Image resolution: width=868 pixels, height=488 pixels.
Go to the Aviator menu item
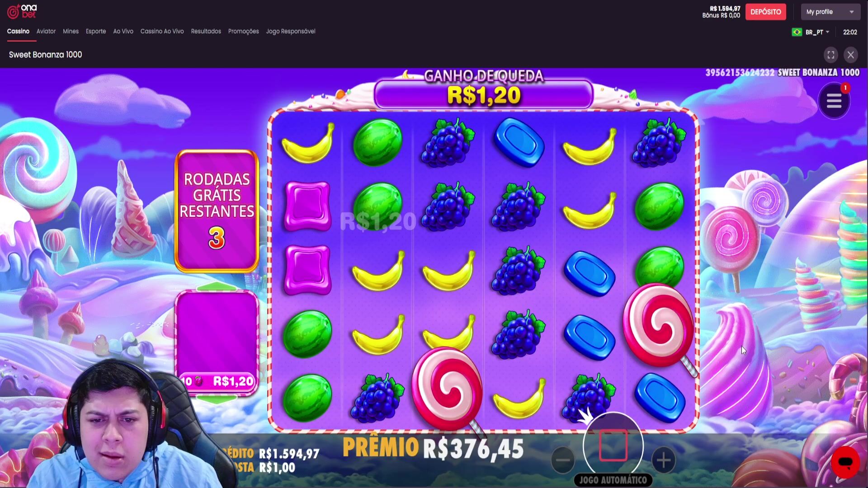pyautogui.click(x=46, y=31)
